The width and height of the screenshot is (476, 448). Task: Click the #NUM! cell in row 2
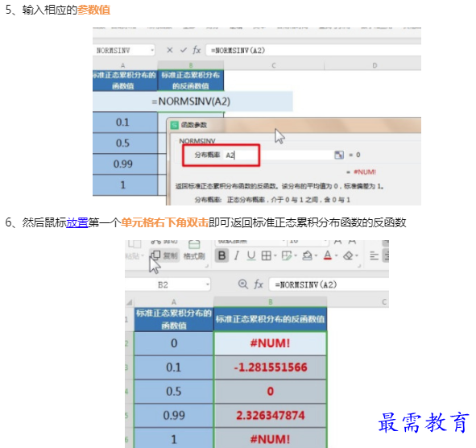coord(270,343)
